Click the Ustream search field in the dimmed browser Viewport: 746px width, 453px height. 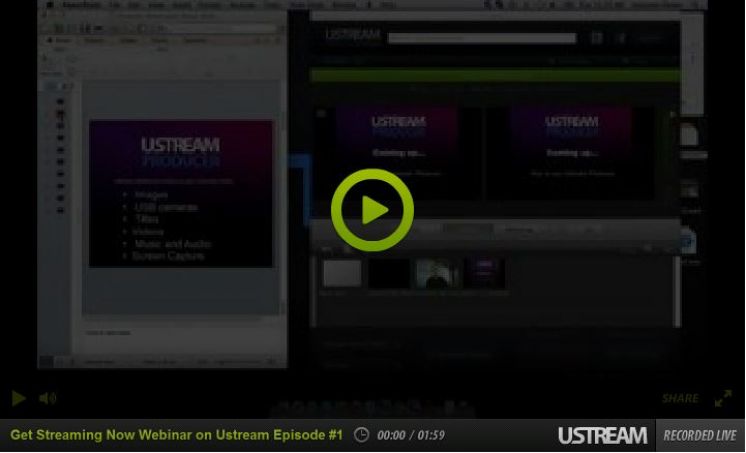point(482,38)
